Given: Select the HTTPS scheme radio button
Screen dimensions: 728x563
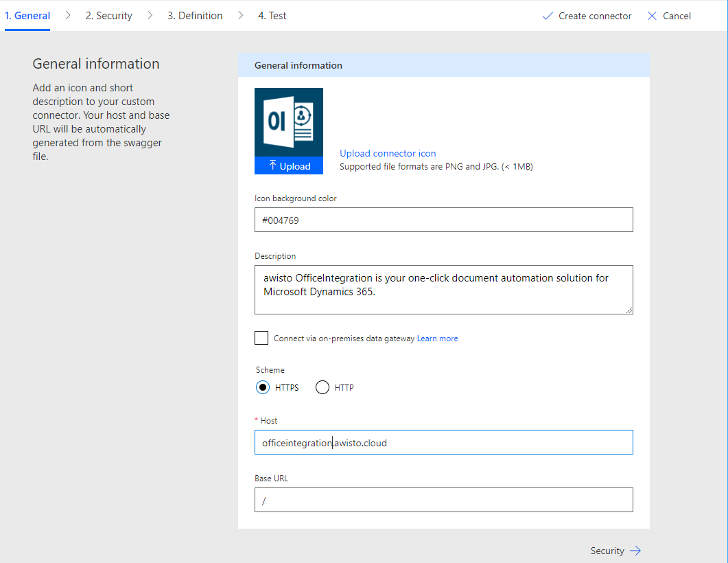Looking at the screenshot, I should (x=263, y=387).
